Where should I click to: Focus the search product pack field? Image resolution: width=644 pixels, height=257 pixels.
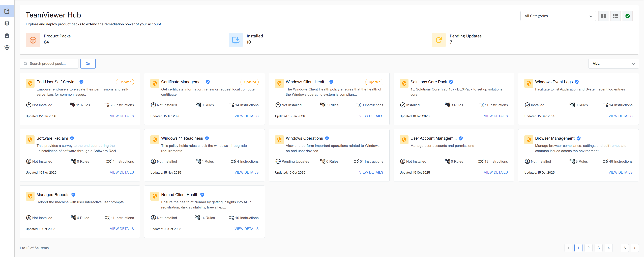coord(51,64)
